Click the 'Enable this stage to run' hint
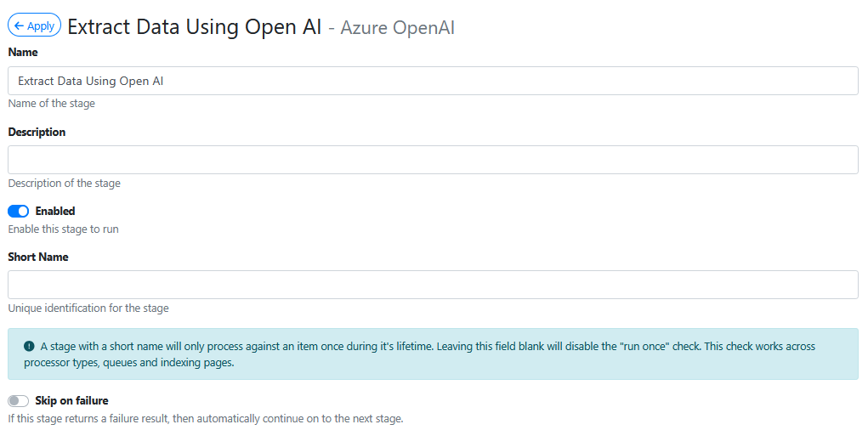 [63, 229]
